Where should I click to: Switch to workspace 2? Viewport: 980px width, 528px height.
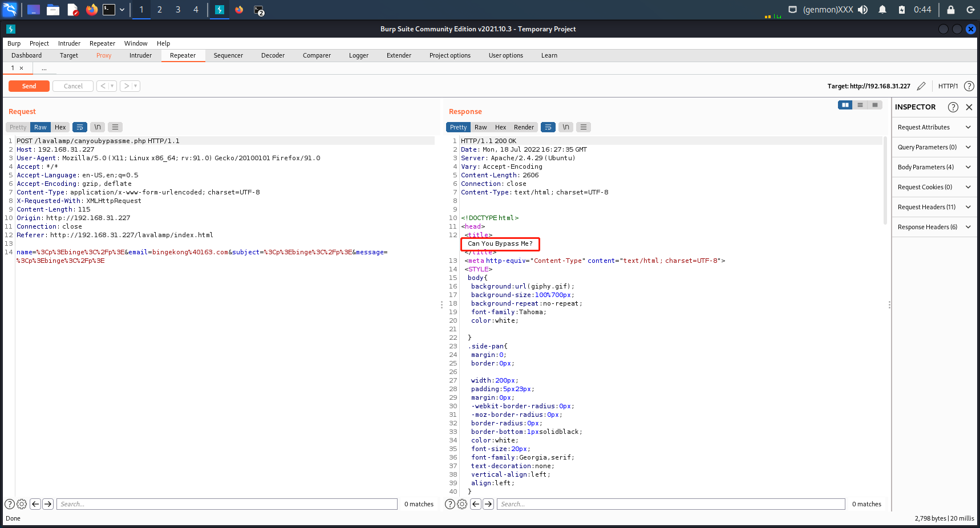pyautogui.click(x=160, y=10)
